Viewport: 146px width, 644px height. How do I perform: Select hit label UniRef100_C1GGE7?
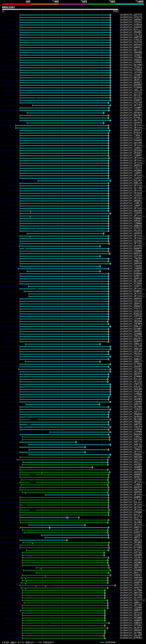pyautogui.click(x=131, y=535)
